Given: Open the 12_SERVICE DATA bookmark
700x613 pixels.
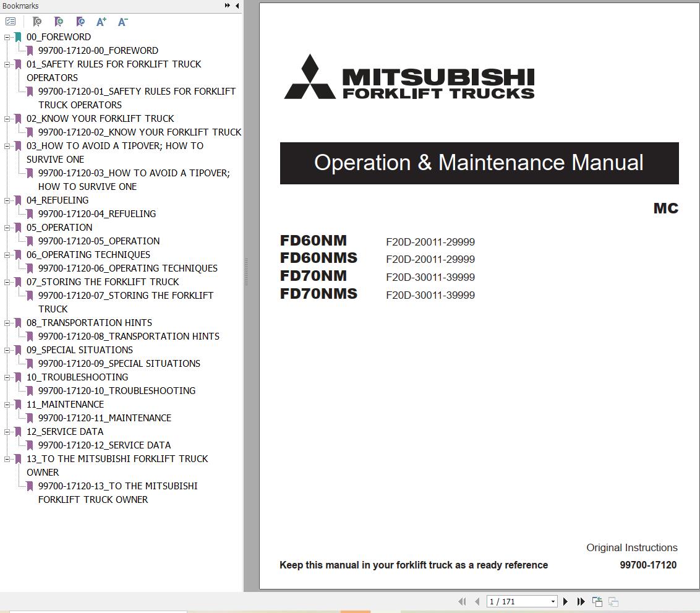Looking at the screenshot, I should point(65,432).
